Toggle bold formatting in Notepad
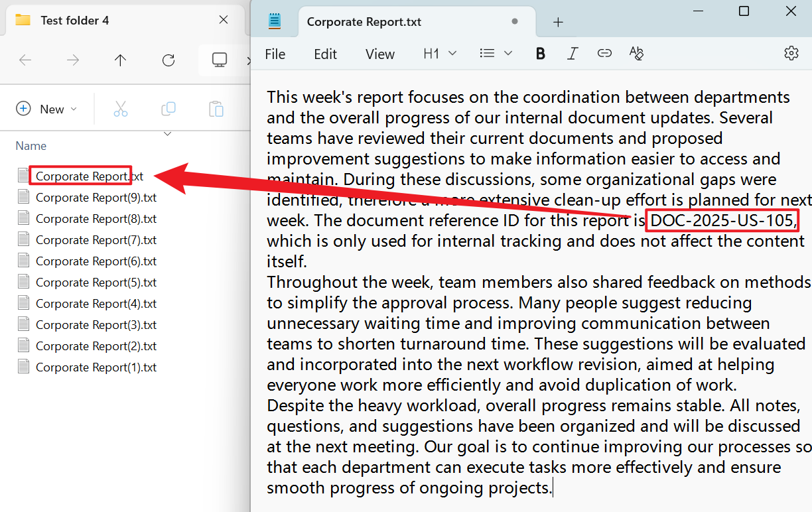 [540, 54]
